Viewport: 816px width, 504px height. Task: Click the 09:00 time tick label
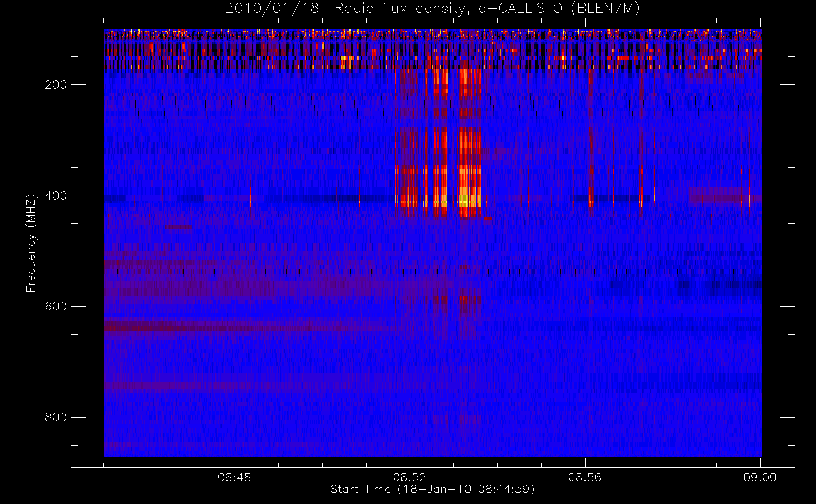click(x=760, y=477)
